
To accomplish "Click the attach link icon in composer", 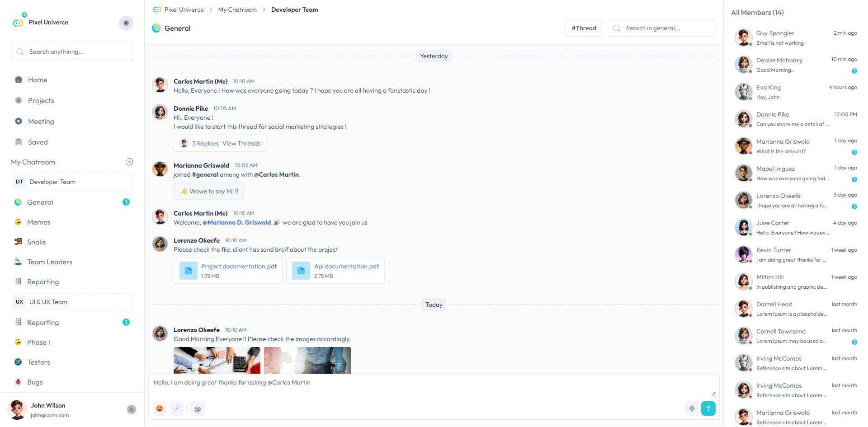I will (x=177, y=408).
